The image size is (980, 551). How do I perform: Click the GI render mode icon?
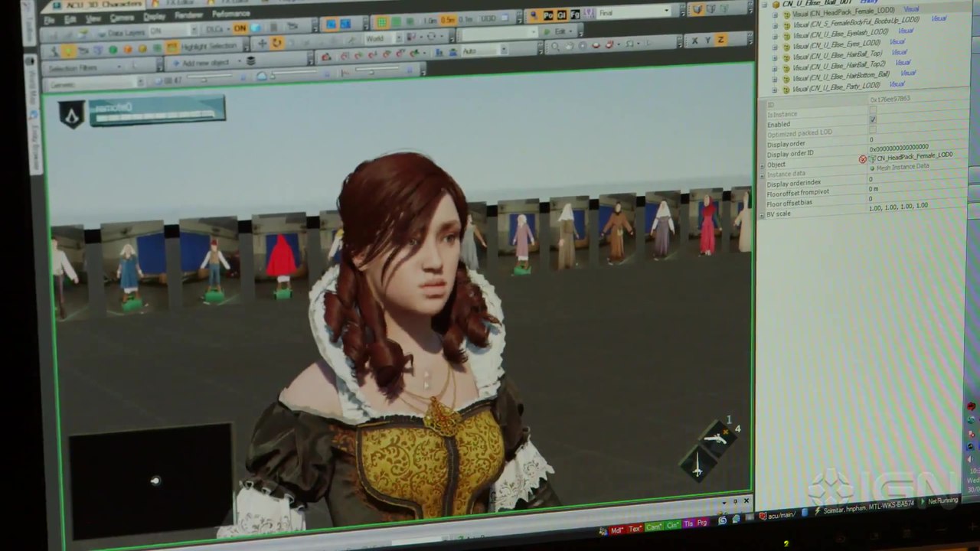561,15
